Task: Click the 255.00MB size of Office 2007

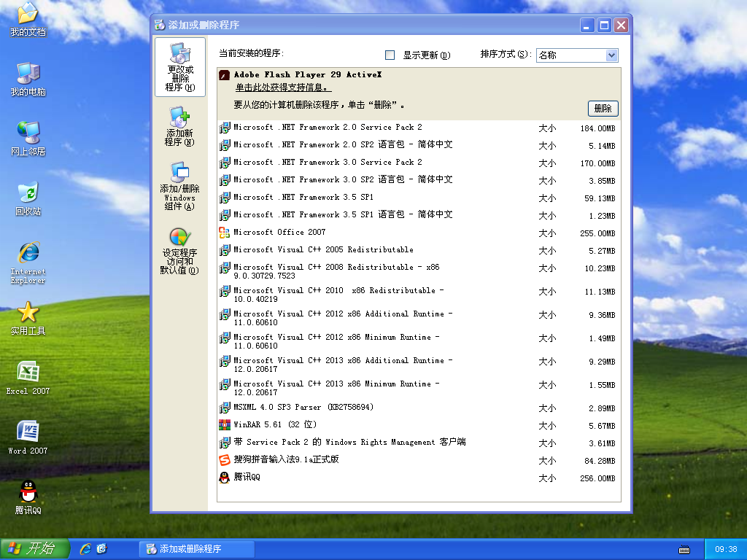Action: click(597, 233)
